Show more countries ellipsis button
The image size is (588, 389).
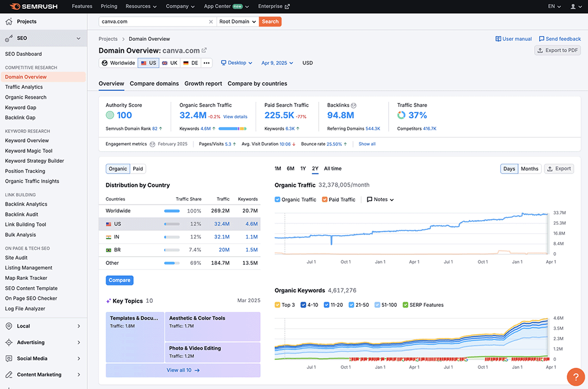click(x=206, y=63)
